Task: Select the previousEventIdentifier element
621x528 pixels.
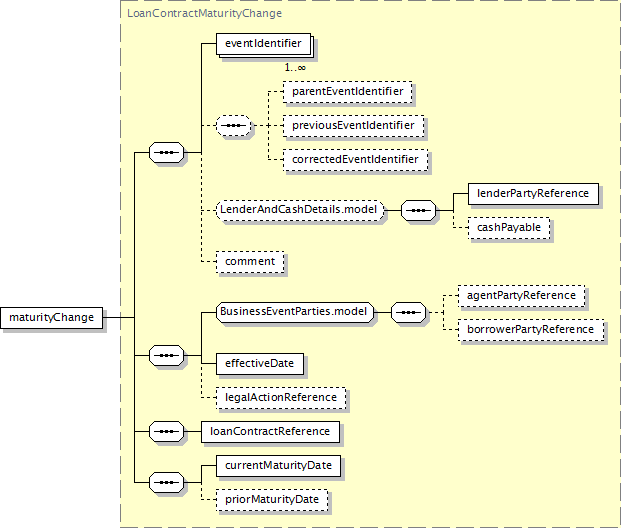Action: click(354, 126)
